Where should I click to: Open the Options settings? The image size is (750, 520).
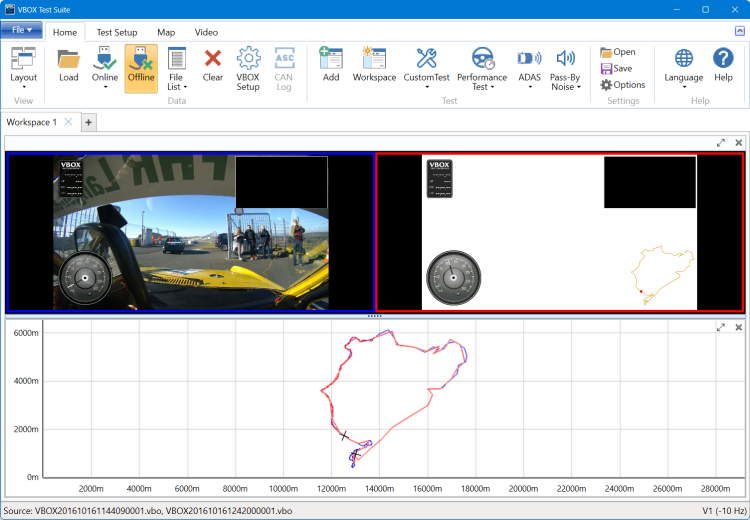pos(623,85)
